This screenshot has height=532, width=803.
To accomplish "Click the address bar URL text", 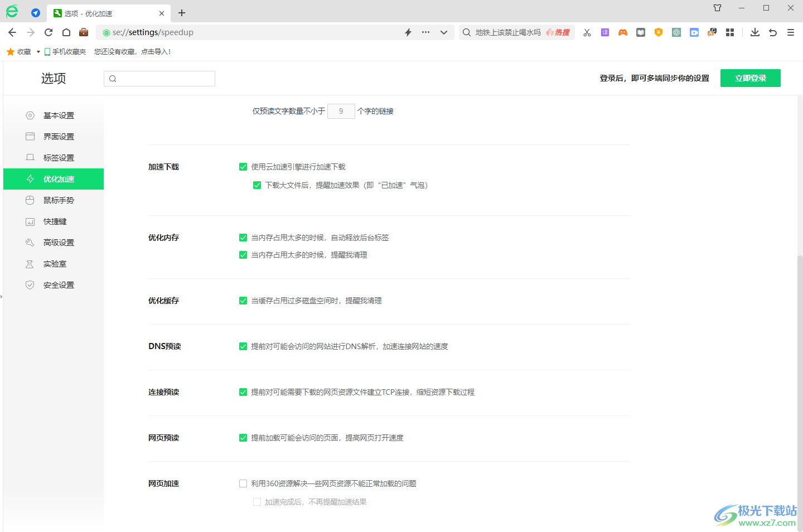I will (153, 32).
